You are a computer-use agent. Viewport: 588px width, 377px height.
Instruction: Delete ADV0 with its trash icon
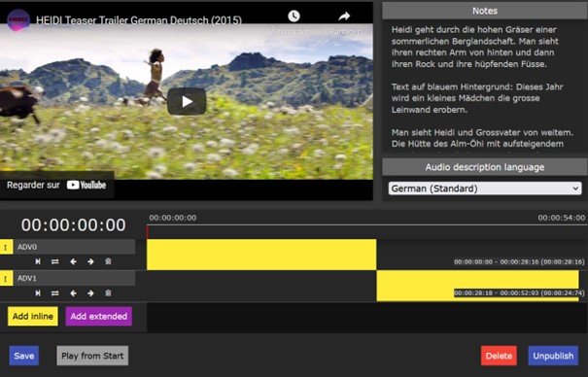[x=108, y=261]
